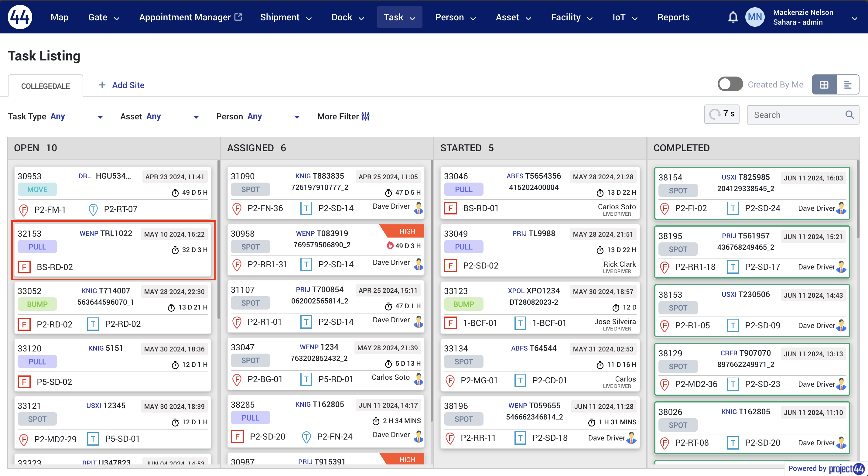Click the PULL badge on task 38285
The image size is (868, 476).
(250, 418)
